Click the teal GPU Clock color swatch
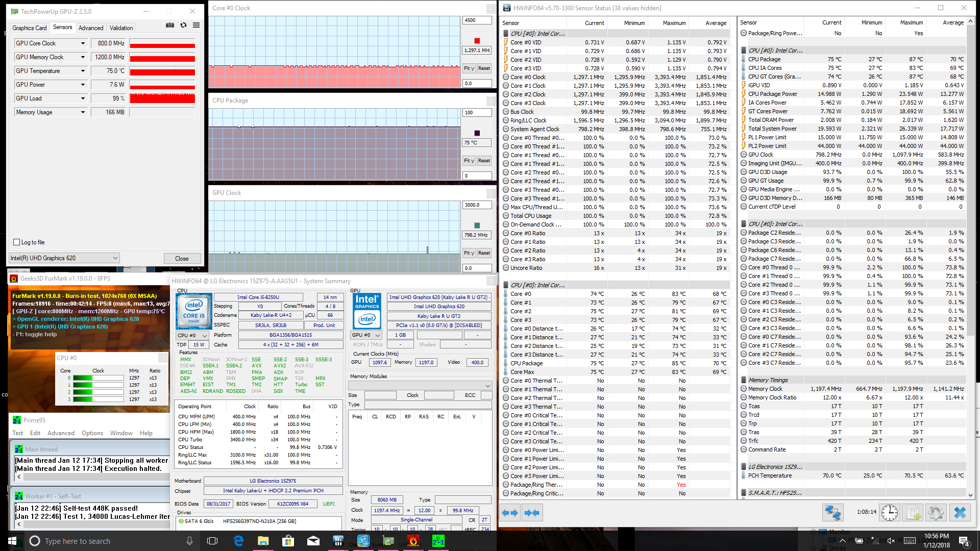 tap(477, 226)
